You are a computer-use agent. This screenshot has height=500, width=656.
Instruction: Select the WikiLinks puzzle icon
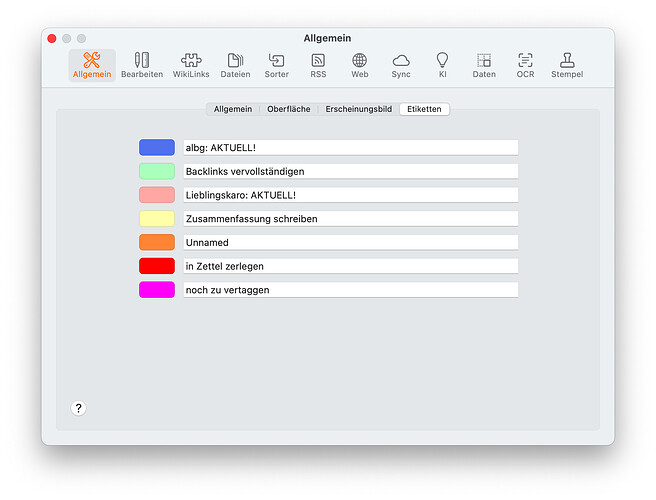click(191, 65)
